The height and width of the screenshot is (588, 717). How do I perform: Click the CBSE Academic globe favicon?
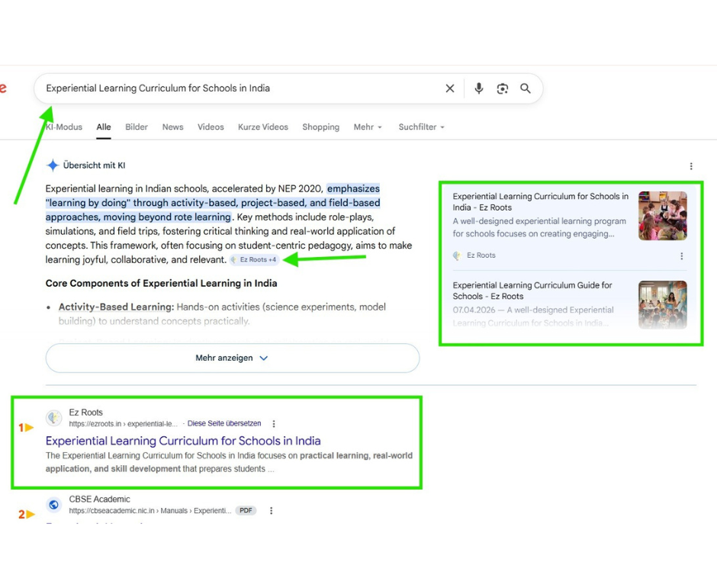pos(54,504)
